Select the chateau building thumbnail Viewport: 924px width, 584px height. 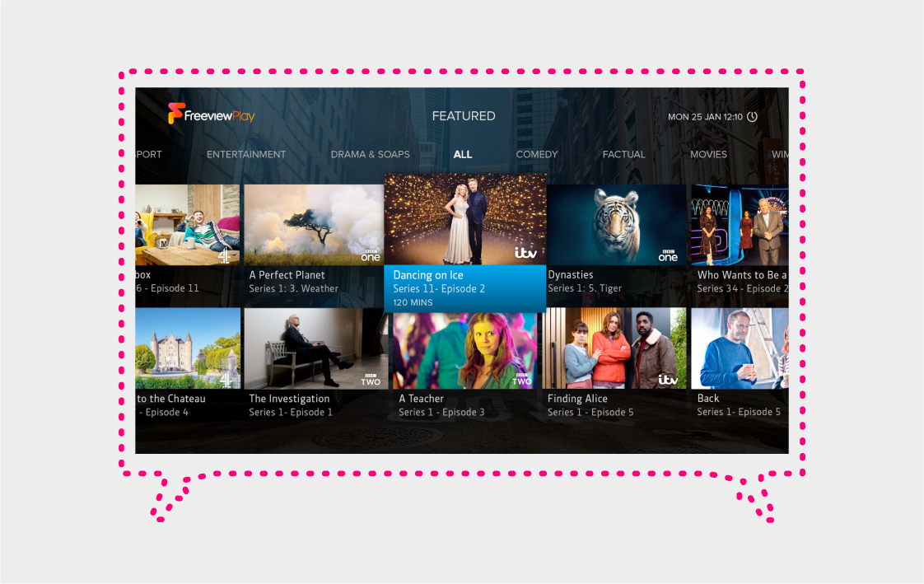coord(188,348)
